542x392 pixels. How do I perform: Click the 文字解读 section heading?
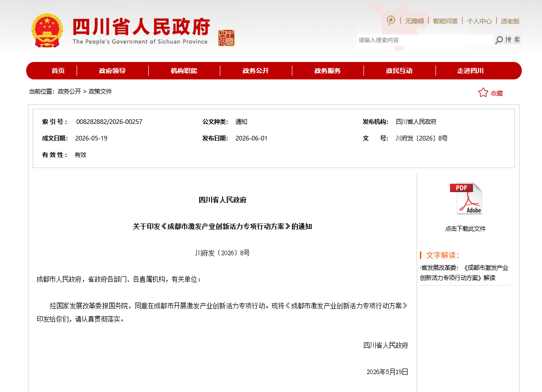click(x=442, y=255)
